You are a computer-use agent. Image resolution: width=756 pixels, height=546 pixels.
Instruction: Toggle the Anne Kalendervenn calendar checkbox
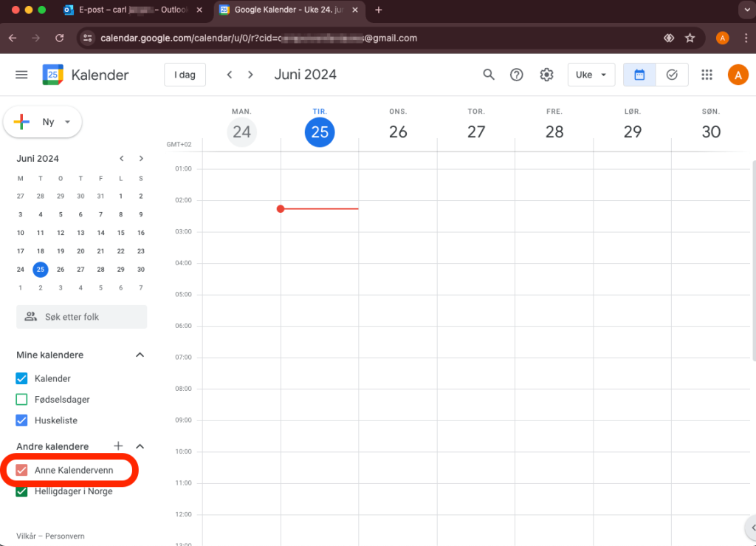22,470
